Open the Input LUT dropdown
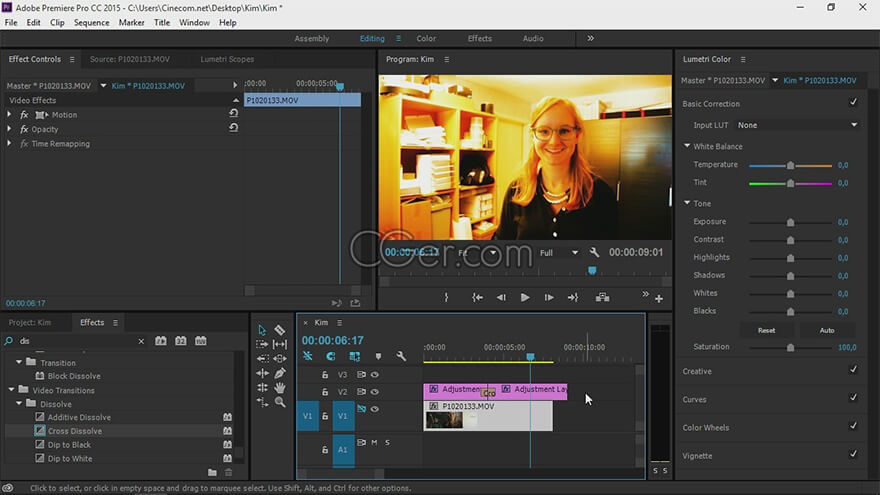Viewport: 880px width, 495px height. (797, 125)
